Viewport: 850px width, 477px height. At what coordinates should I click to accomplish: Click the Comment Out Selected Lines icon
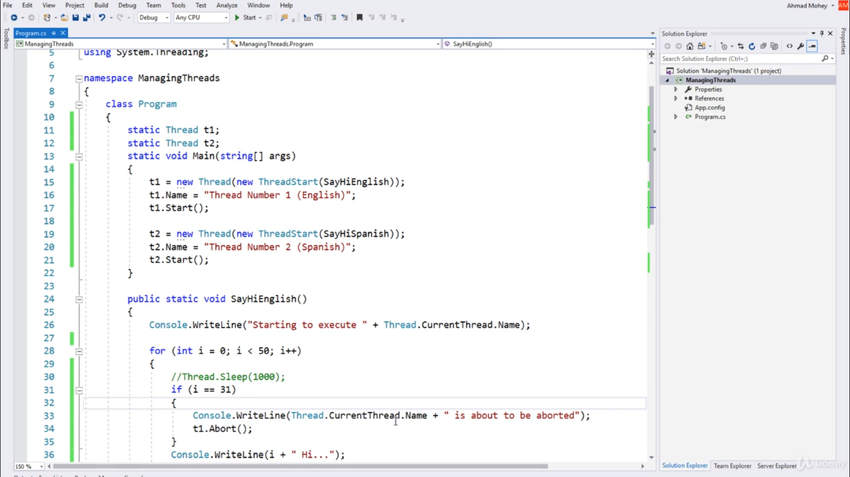click(x=333, y=18)
